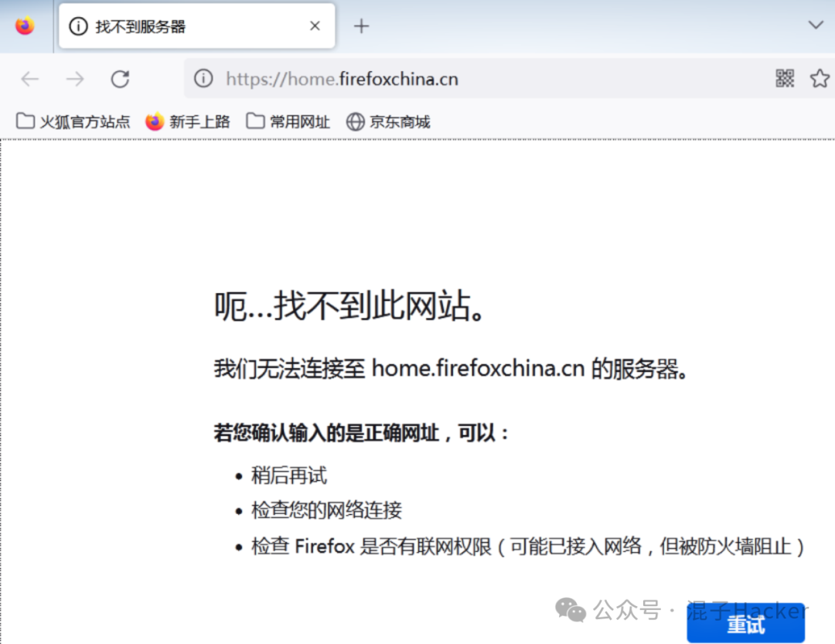Open the 火狐官方站点 bookmarks folder
Viewport: 835px width, 644px height.
coord(73,121)
